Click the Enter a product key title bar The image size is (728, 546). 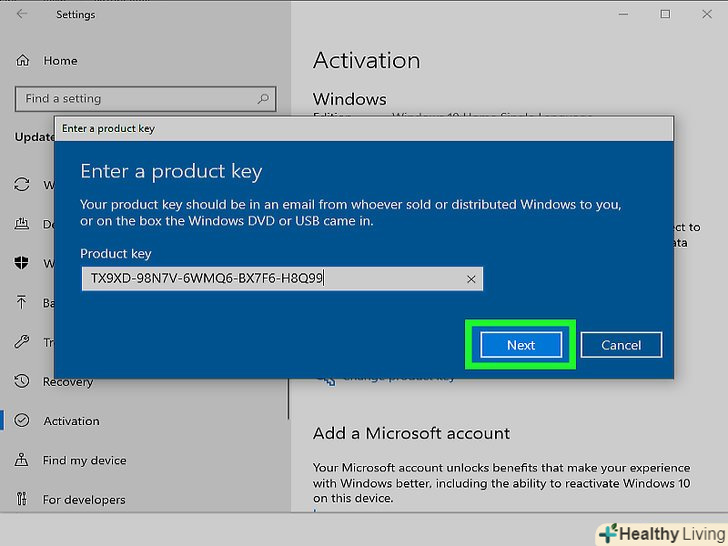364,129
